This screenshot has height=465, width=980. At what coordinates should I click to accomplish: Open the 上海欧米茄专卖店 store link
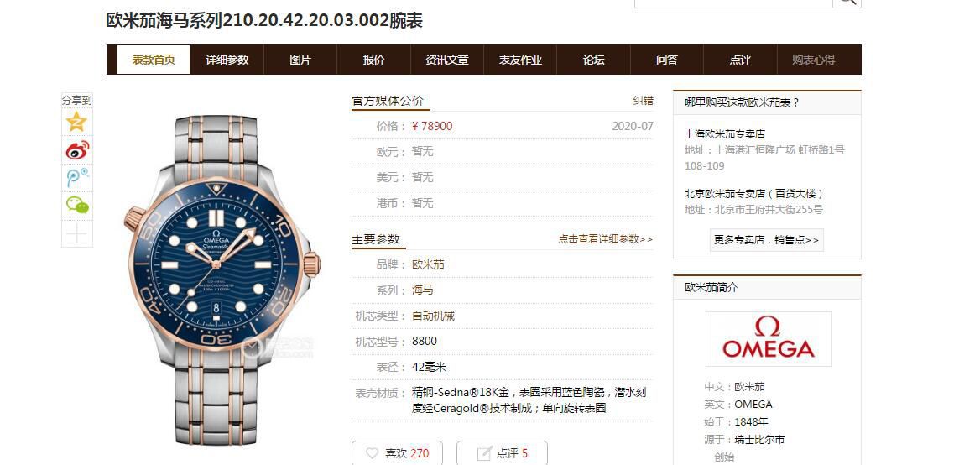tap(725, 133)
